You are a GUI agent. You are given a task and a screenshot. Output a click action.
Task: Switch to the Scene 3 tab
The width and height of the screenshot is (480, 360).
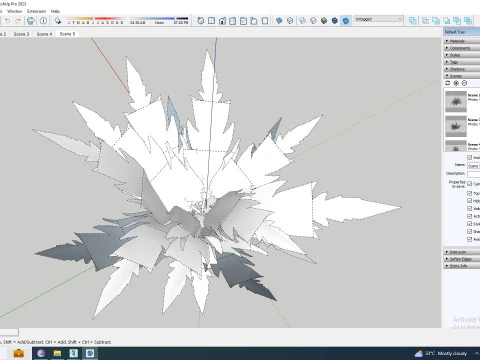(21, 34)
